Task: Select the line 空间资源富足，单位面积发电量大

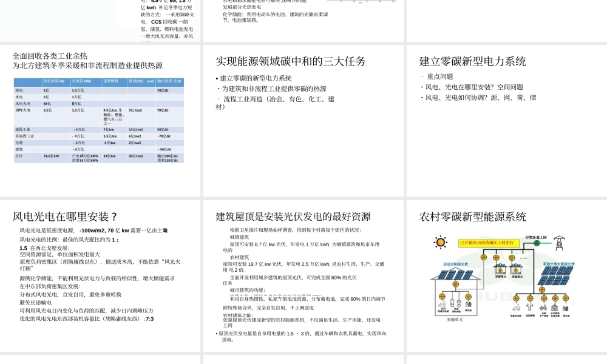Action: (x=60, y=255)
